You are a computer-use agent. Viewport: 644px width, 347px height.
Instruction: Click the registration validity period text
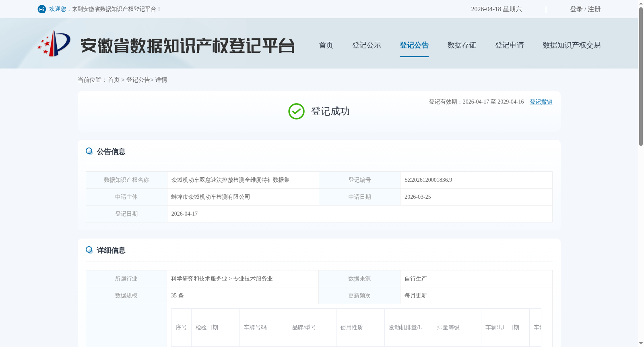[x=476, y=102]
